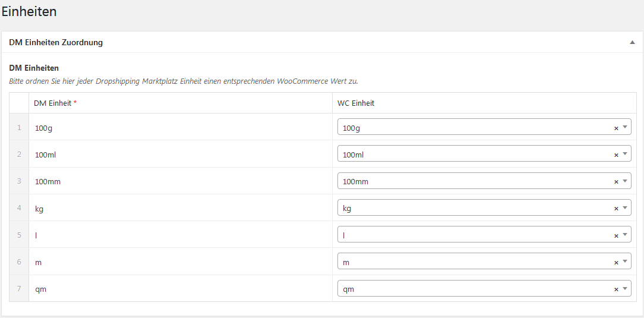This screenshot has height=318, width=644.
Task: Remove the m WC Einheit value
Action: click(616, 262)
